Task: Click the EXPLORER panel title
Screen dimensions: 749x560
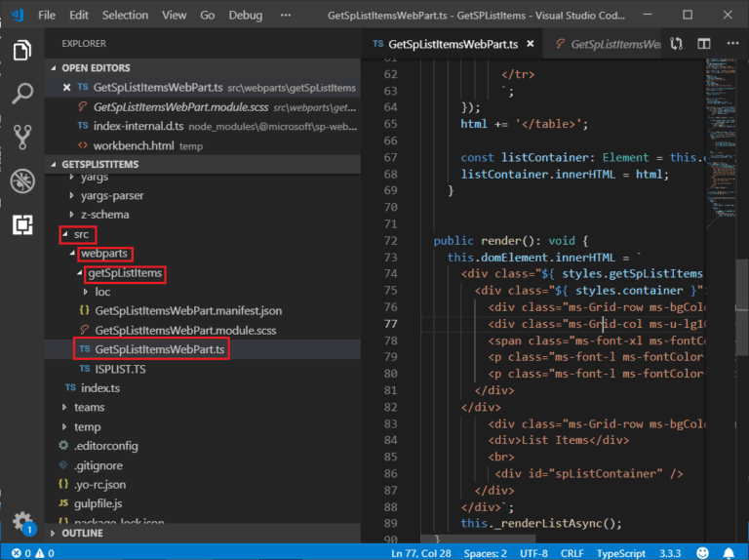Action: 84,44
